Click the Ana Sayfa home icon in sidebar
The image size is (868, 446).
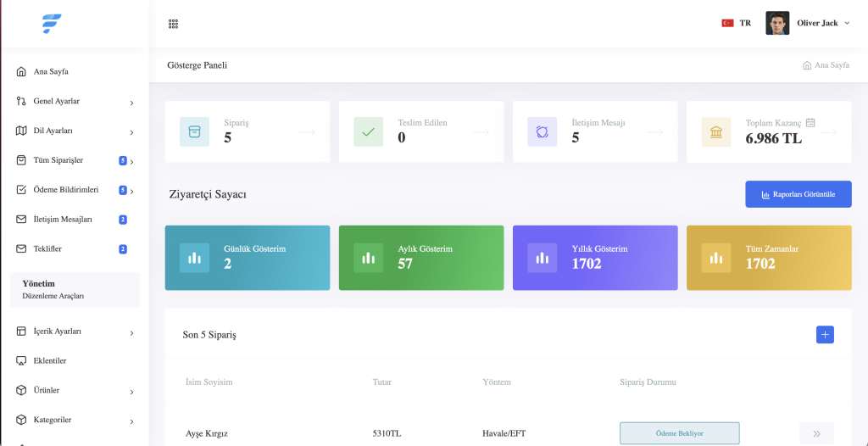[21, 72]
